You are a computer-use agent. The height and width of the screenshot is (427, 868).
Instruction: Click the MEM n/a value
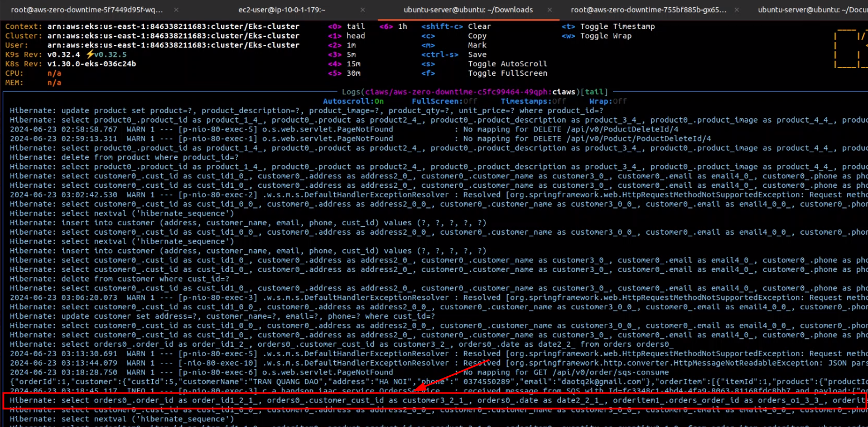[x=55, y=83]
